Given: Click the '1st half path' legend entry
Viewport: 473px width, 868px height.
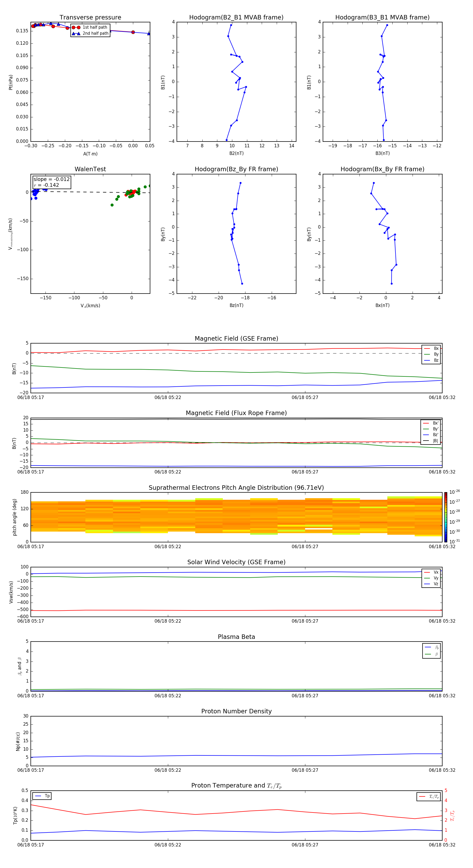Looking at the screenshot, I should pyautogui.click(x=90, y=27).
